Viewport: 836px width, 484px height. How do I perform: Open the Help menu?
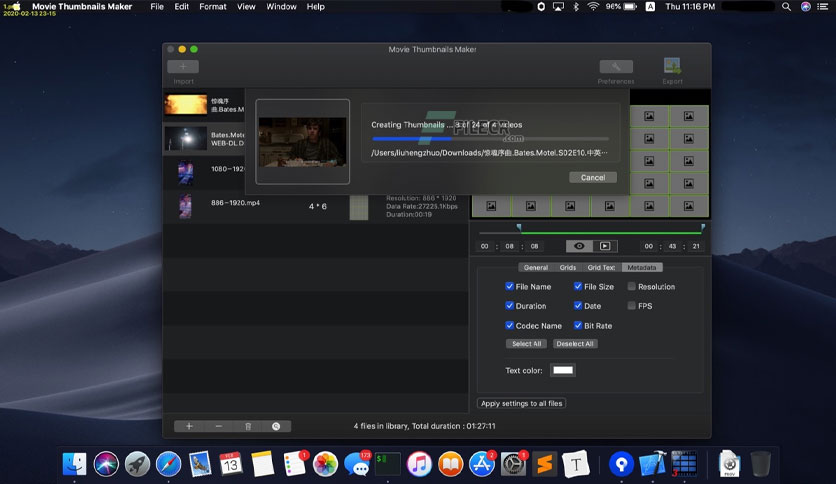click(x=315, y=6)
